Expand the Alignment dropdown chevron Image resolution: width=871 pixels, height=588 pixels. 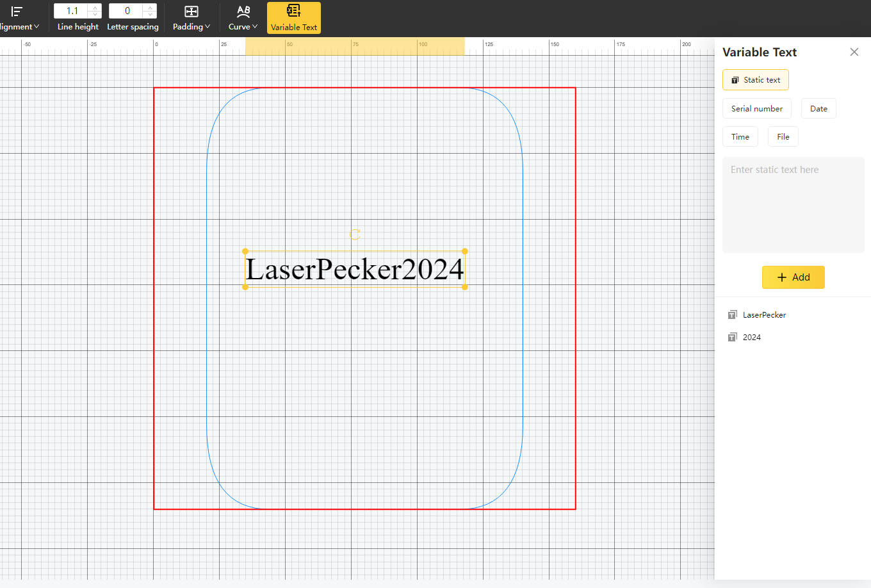click(37, 27)
